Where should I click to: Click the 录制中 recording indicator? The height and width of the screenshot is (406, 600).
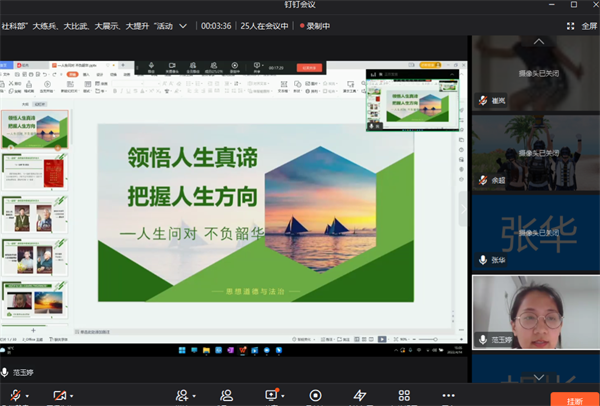(315, 26)
